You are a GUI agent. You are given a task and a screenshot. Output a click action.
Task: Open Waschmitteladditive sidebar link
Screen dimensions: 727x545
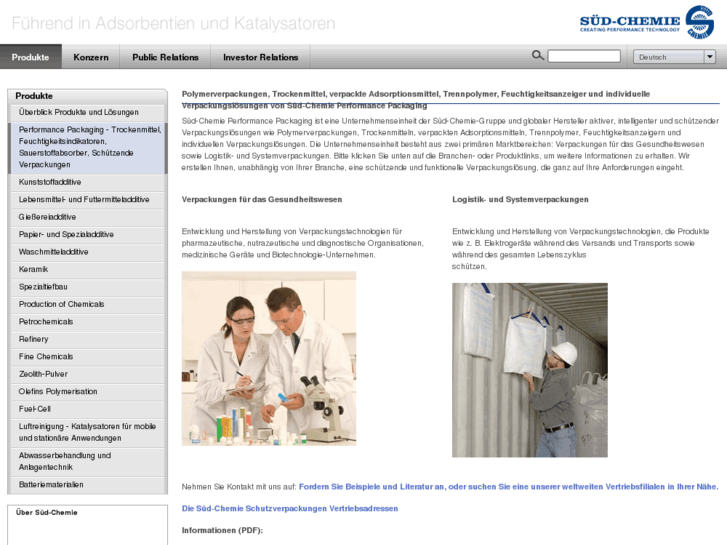click(x=88, y=252)
